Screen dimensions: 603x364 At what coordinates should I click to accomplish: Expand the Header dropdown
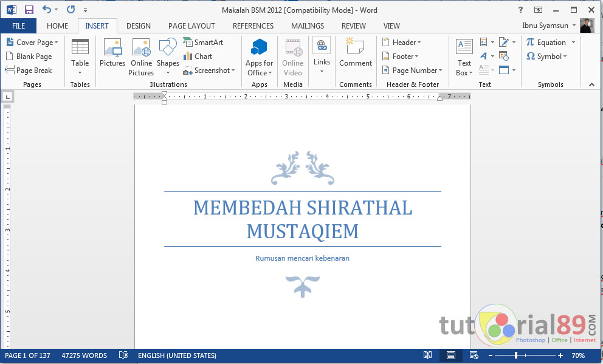click(x=419, y=43)
